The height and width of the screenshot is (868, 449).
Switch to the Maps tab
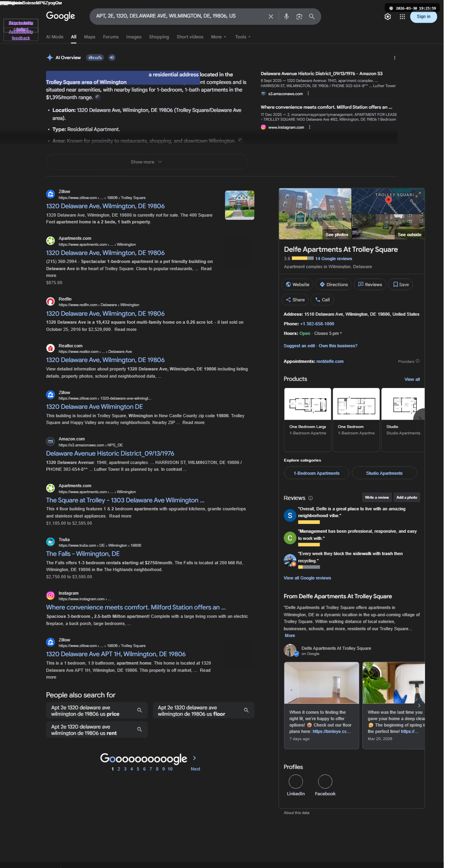(x=89, y=37)
